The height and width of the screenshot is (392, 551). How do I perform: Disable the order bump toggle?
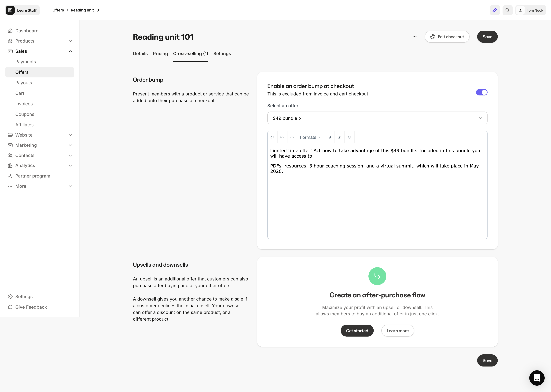(x=481, y=92)
